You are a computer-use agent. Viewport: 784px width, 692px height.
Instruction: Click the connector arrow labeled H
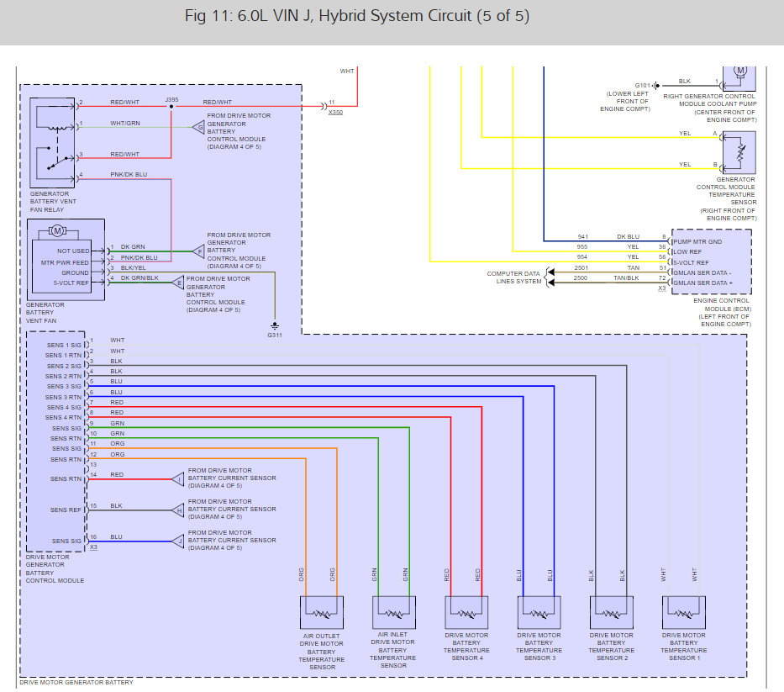(178, 510)
